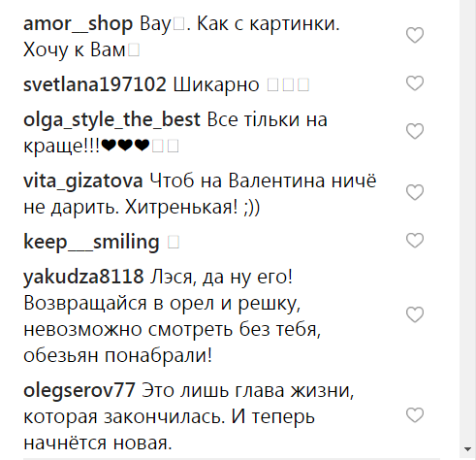476x460 pixels.
Task: Click the comment text 'Хитренькая! ;))'
Action: click(192, 207)
